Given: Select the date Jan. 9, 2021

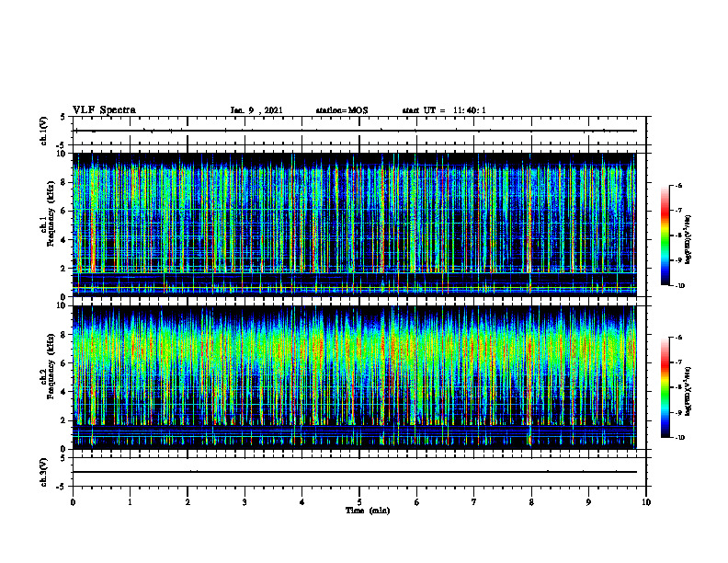Looking at the screenshot, I should coord(256,110).
